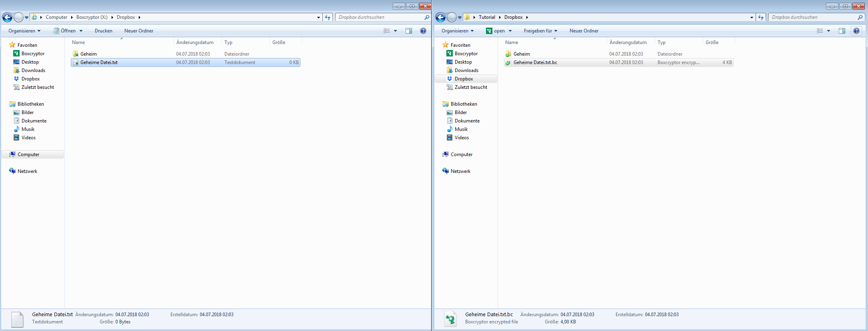Click Desktop icon in left window sidebar
This screenshot has width=868, height=331.
16,62
